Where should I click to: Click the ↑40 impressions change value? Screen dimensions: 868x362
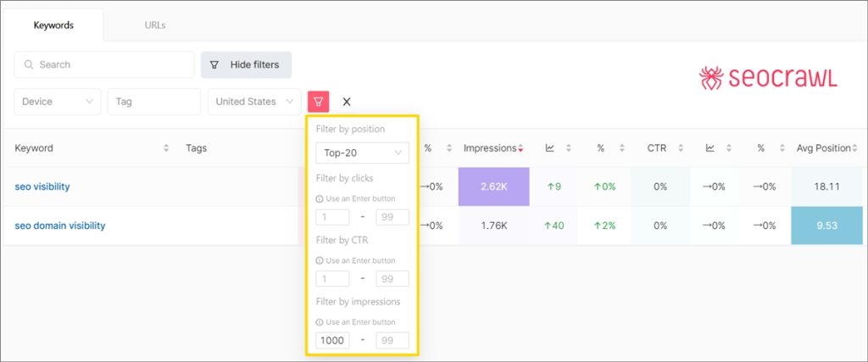pyautogui.click(x=554, y=226)
